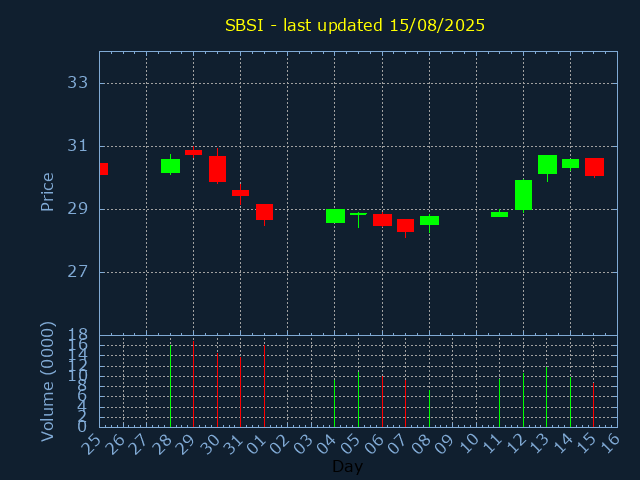This screenshot has height=480, width=640.
Task: Click the green volume bar for day 12
Action: point(523,400)
